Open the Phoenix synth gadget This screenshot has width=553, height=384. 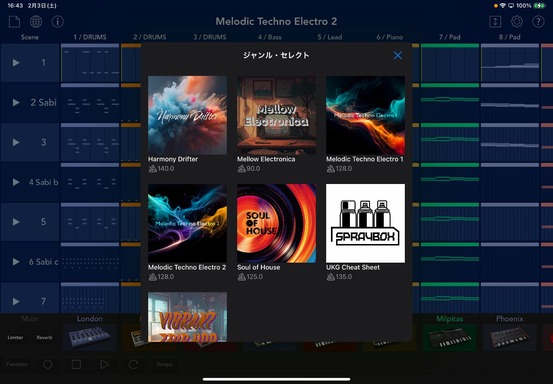pyautogui.click(x=510, y=337)
